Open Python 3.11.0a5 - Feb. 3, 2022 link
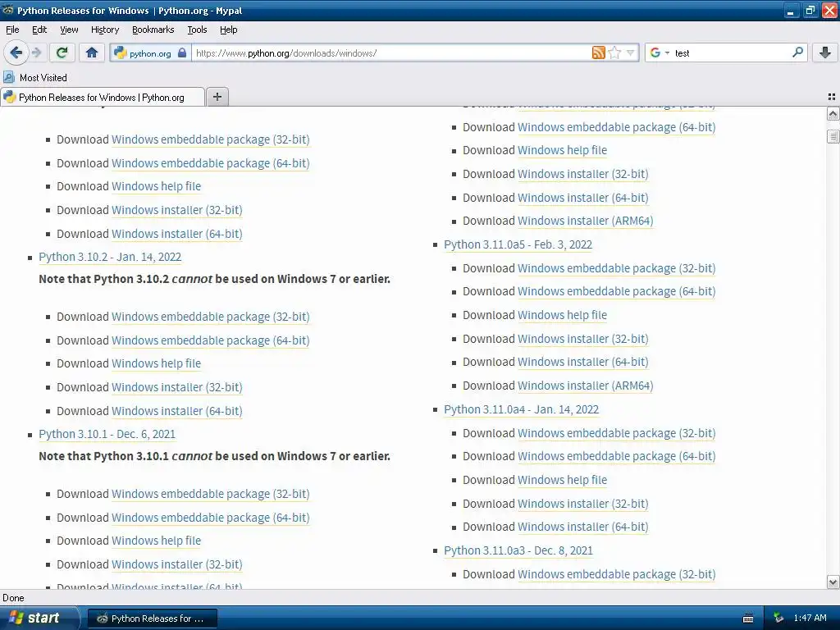 [518, 244]
